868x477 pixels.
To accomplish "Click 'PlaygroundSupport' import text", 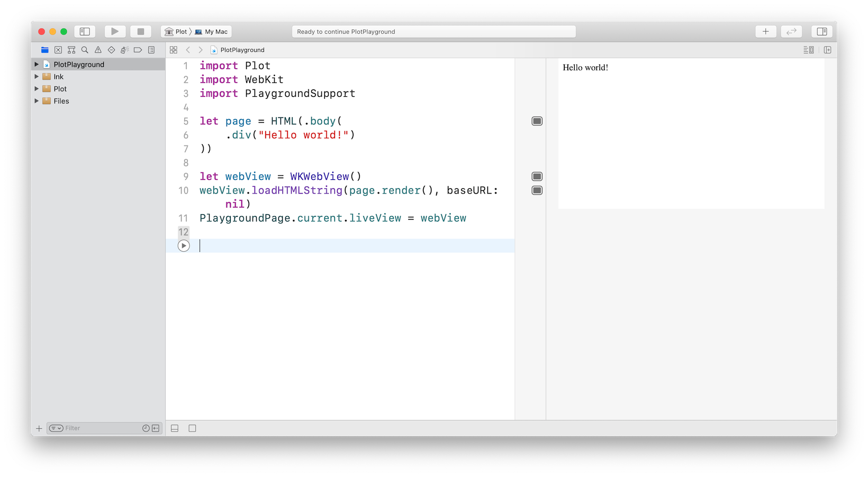I will (300, 94).
